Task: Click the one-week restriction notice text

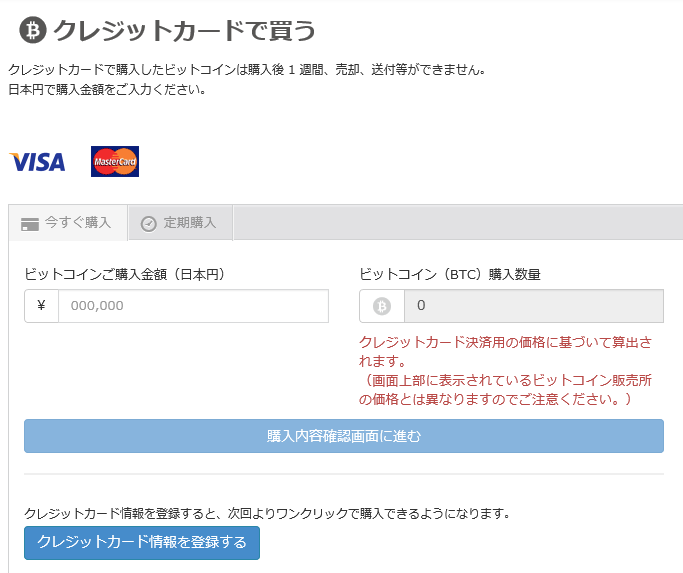Action: click(247, 70)
